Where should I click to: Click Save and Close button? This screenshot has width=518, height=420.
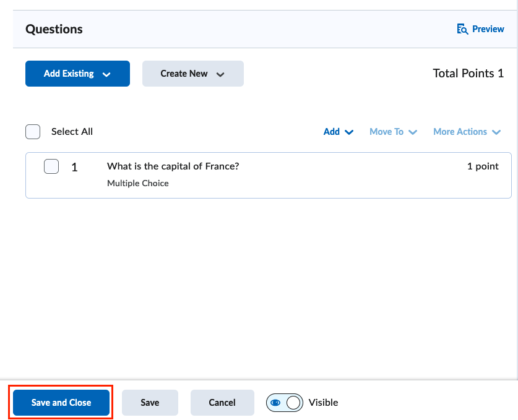pyautogui.click(x=61, y=403)
